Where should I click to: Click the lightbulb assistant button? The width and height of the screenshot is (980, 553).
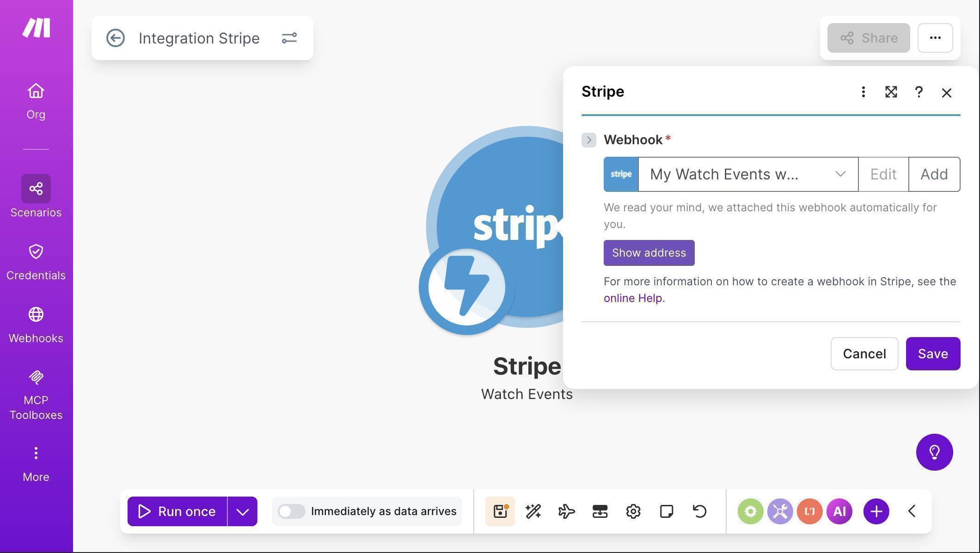(934, 452)
